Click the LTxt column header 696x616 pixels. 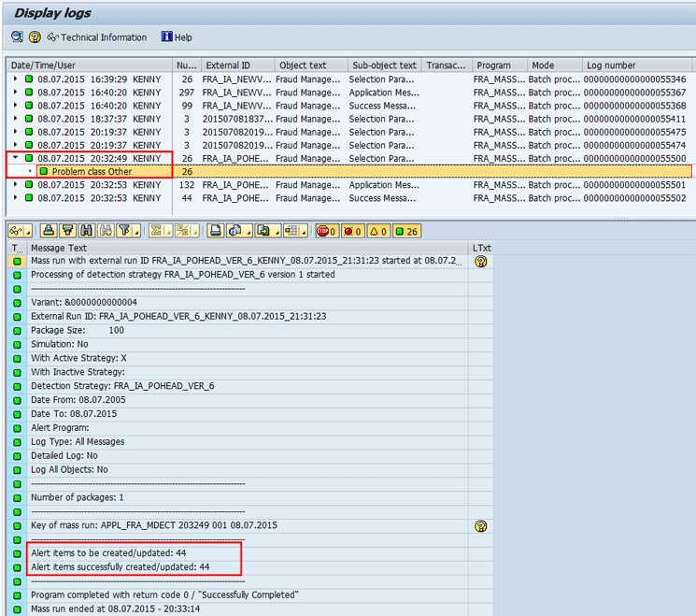[x=481, y=248]
